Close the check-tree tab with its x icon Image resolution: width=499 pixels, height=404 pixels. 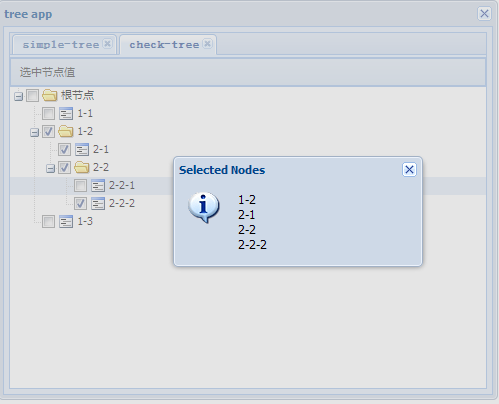[207, 44]
